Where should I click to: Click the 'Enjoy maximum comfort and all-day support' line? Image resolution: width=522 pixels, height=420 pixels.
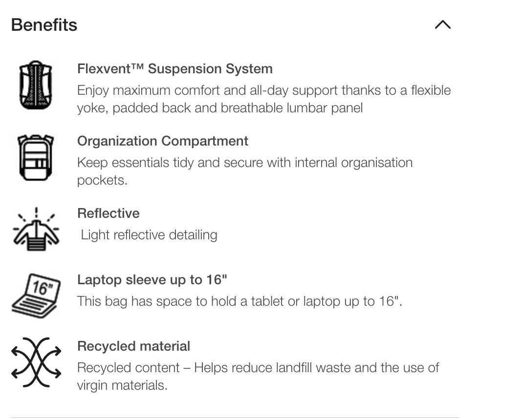pyautogui.click(x=263, y=90)
